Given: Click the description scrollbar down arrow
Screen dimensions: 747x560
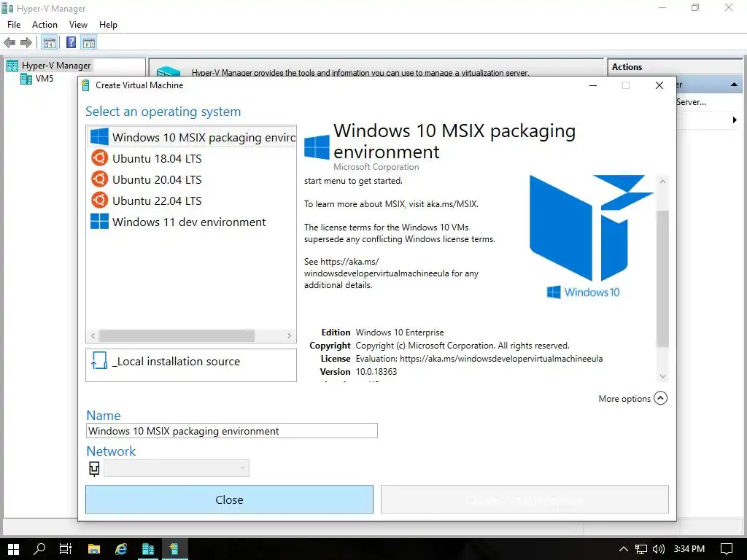Looking at the screenshot, I should (662, 376).
